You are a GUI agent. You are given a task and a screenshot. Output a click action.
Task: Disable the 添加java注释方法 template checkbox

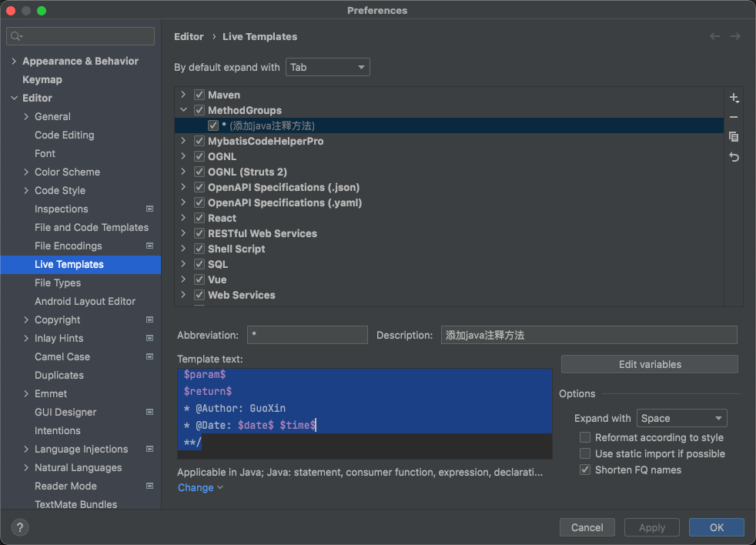pyautogui.click(x=213, y=126)
